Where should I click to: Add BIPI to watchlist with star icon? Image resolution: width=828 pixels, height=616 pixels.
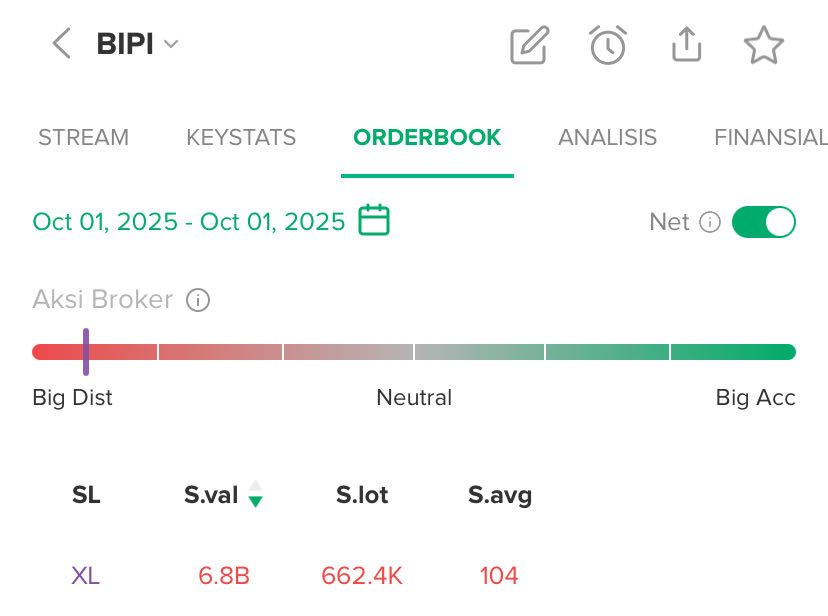tap(764, 45)
